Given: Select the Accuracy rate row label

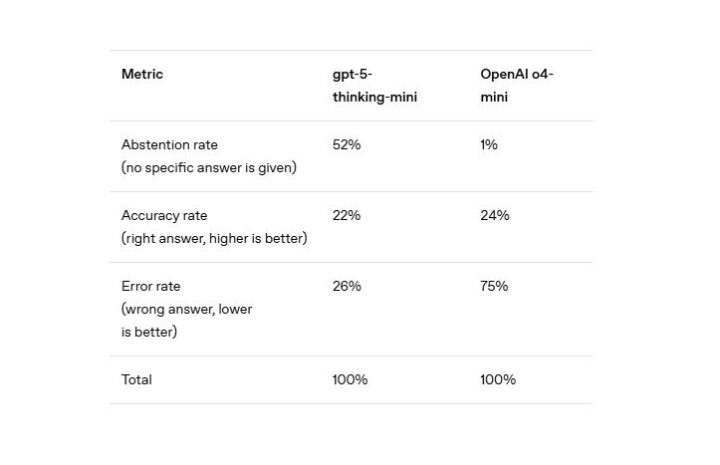Looking at the screenshot, I should (164, 215).
